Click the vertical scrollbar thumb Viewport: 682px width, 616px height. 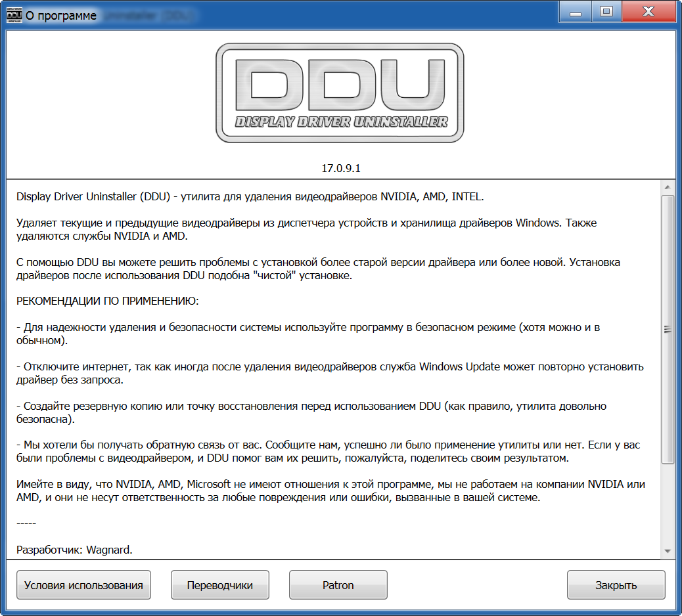[668, 328]
